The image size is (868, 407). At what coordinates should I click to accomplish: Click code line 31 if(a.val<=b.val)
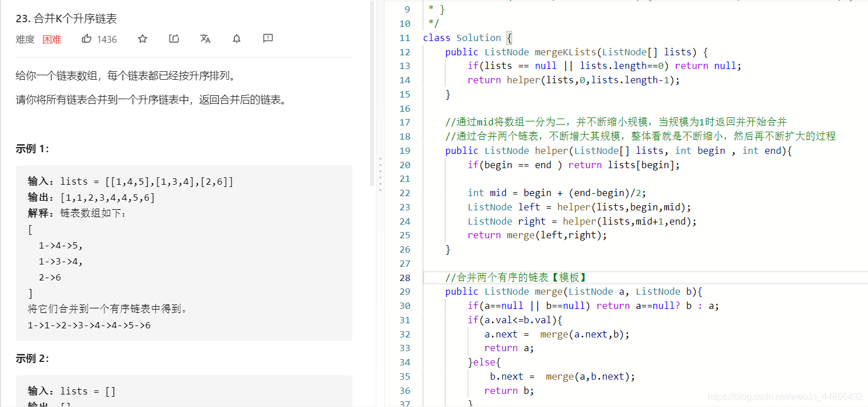coord(515,320)
